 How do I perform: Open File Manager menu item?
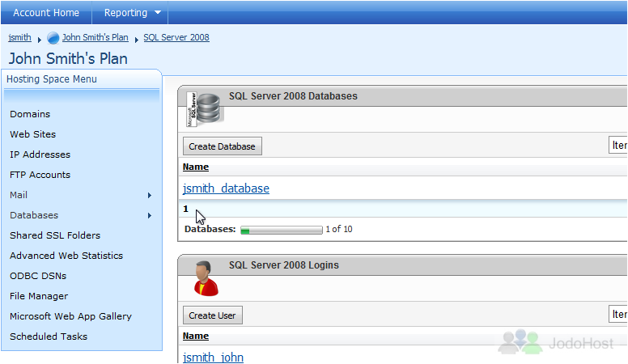[39, 296]
